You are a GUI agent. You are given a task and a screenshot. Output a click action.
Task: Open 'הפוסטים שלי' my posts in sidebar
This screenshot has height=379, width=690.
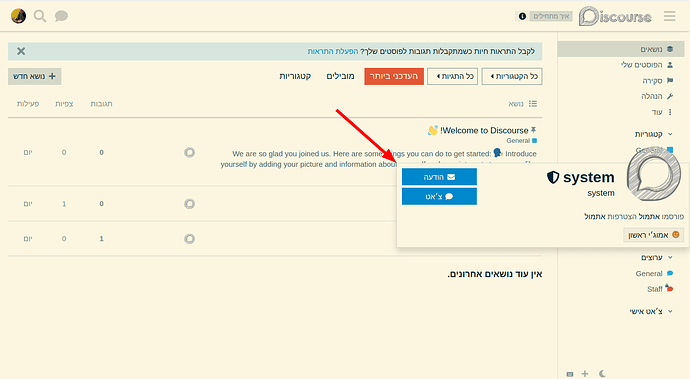(x=647, y=65)
